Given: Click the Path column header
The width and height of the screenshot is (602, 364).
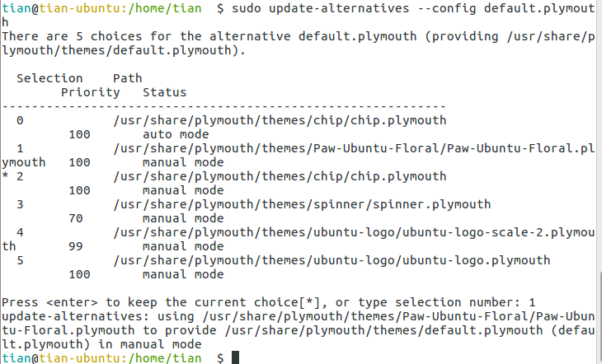Looking at the screenshot, I should [x=127, y=78].
